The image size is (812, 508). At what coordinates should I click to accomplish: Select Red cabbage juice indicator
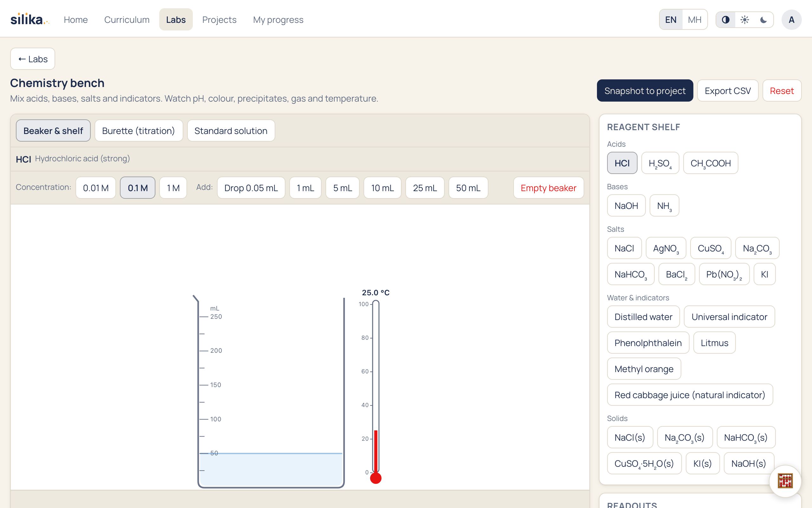[x=690, y=395]
